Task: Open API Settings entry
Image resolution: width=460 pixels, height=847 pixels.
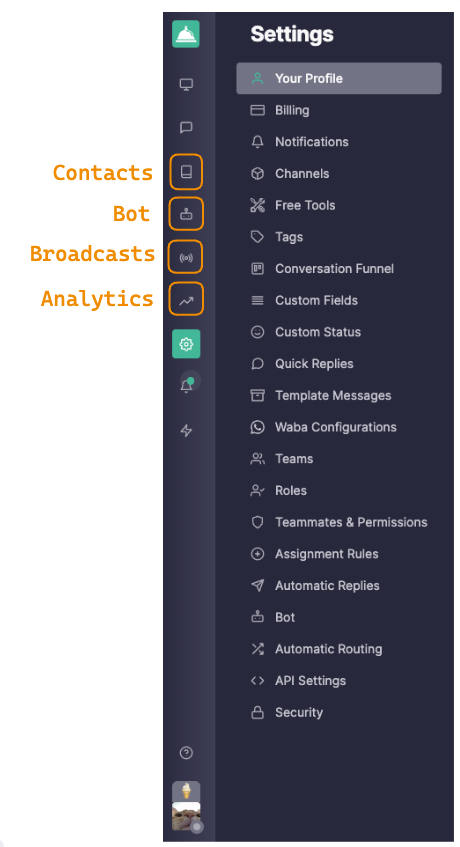Action: (x=339, y=681)
